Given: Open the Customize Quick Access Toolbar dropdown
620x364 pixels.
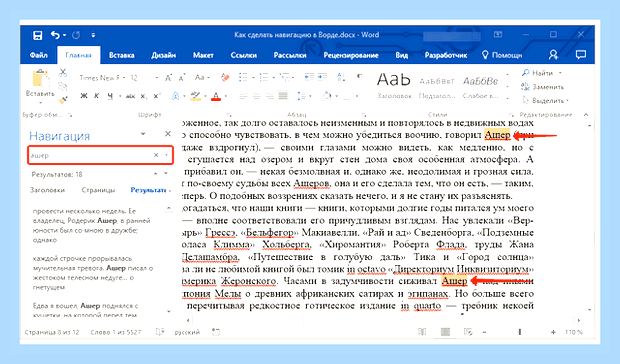Looking at the screenshot, I should [93, 35].
